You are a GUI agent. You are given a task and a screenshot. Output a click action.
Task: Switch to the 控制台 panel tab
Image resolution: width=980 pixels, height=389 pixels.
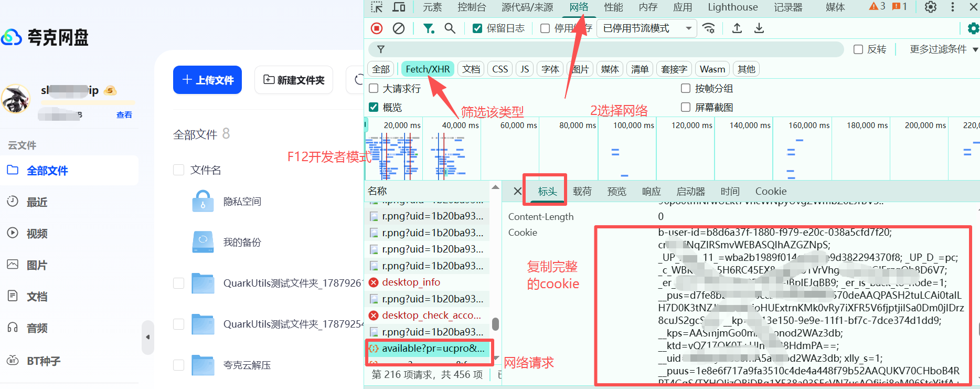tap(472, 7)
